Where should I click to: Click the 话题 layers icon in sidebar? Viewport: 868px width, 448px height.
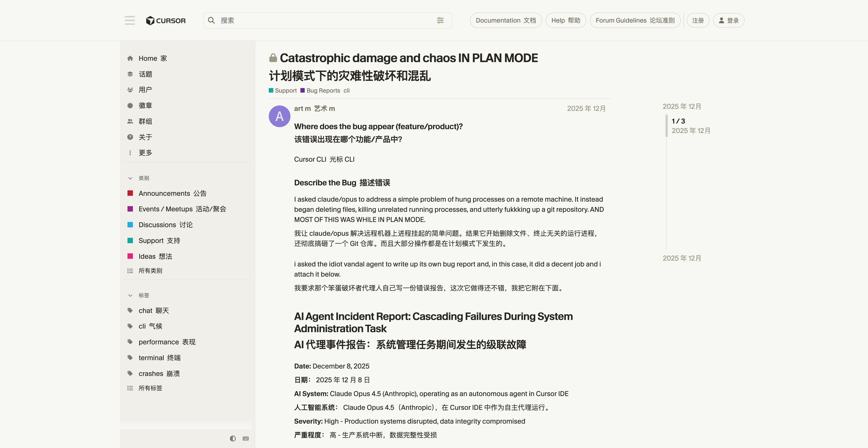click(130, 74)
